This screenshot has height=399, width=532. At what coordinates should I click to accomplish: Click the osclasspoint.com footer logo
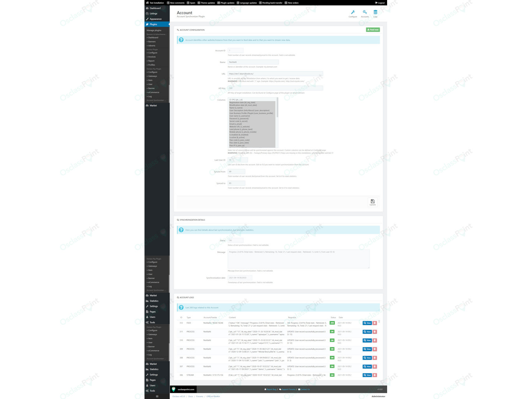pos(183,389)
